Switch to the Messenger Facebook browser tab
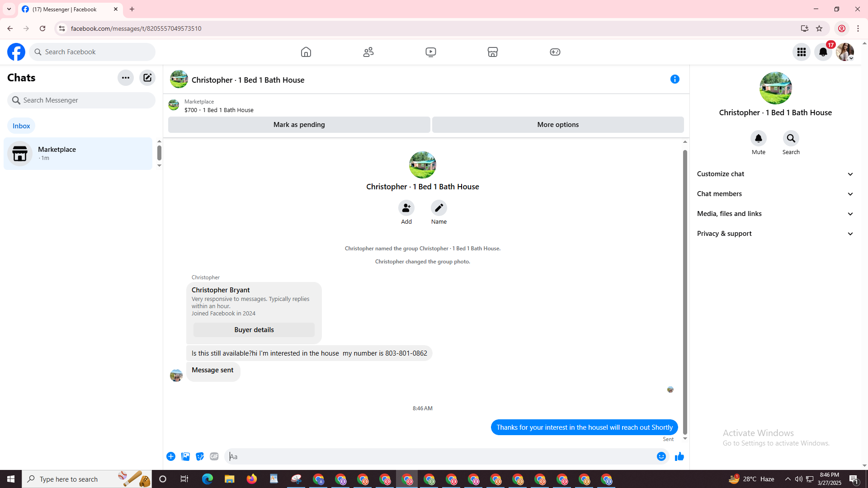The image size is (868, 488). click(x=71, y=9)
